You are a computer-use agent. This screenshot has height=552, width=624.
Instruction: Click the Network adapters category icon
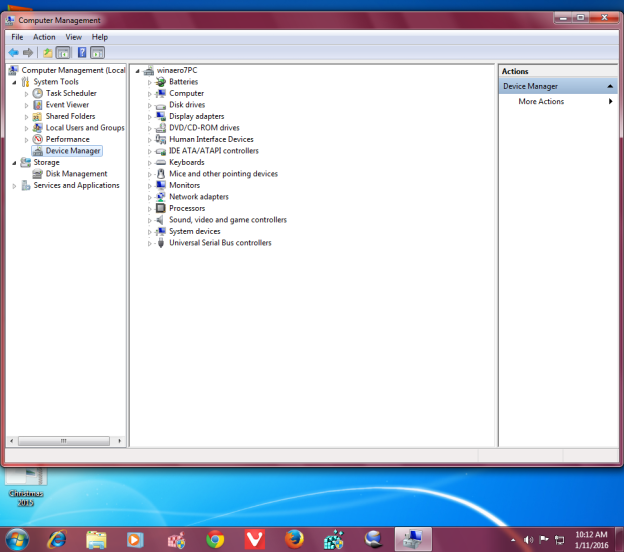pos(161,197)
